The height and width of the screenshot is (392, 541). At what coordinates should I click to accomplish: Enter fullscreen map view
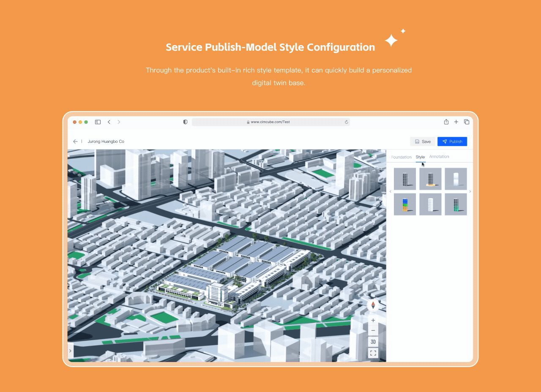[373, 353]
